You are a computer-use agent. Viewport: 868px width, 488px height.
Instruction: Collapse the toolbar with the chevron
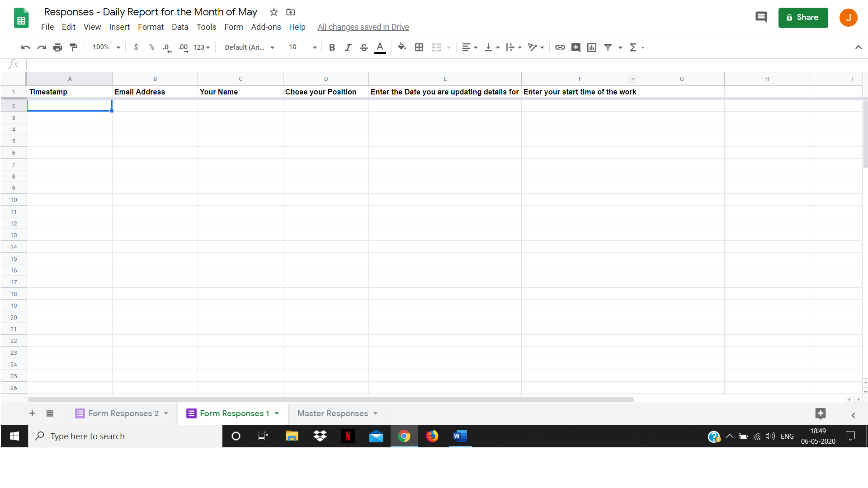click(859, 47)
